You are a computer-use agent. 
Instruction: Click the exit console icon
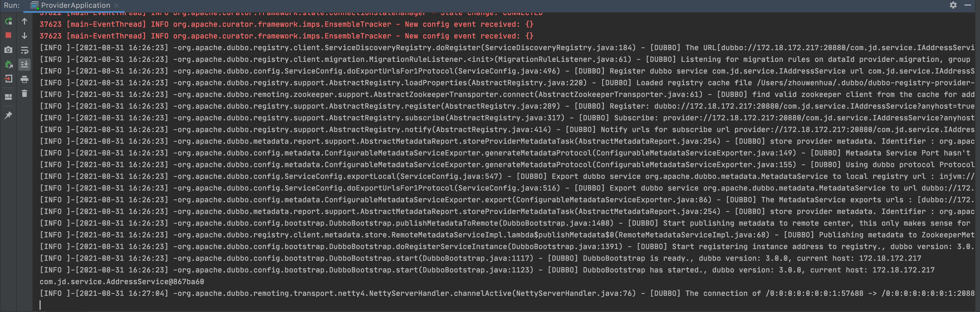pyautogui.click(x=8, y=79)
